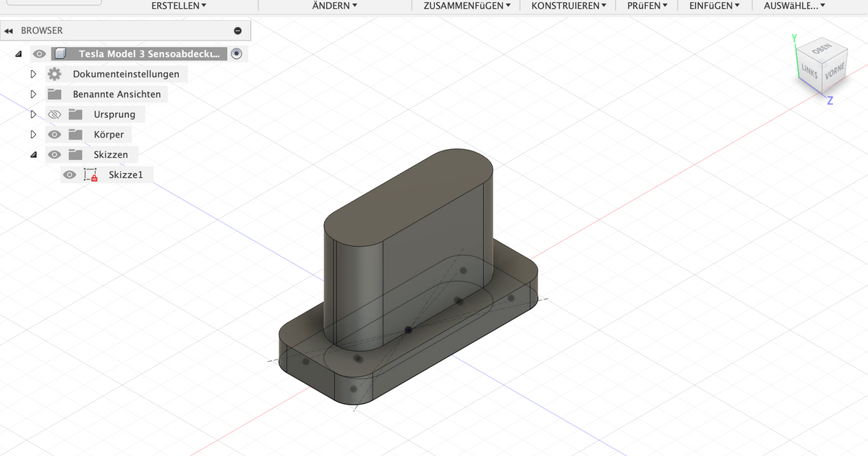Screen dimensions: 868x456
Task: Collapse the Browser panel with the arrows button
Action: (x=9, y=30)
